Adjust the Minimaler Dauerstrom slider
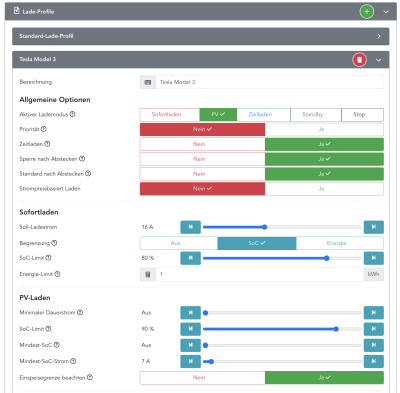 pos(282,313)
